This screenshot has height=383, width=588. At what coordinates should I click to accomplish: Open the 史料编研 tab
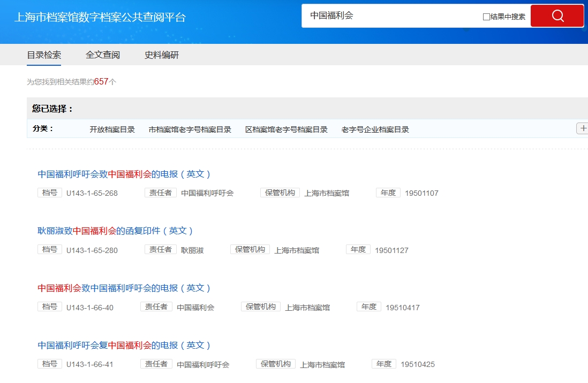(x=162, y=55)
